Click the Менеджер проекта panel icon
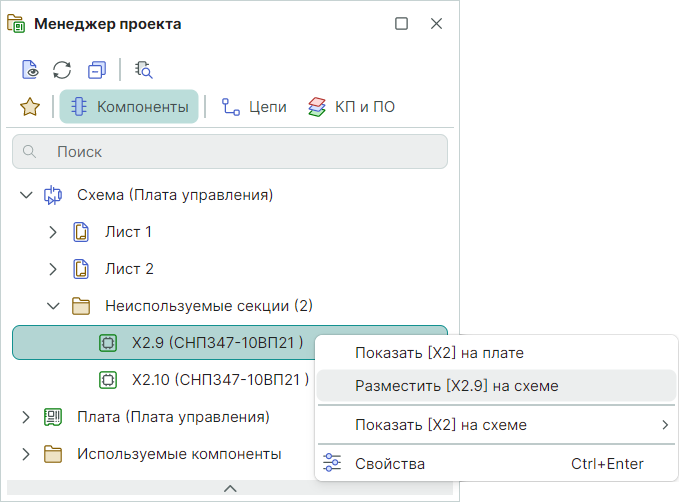 [16, 23]
